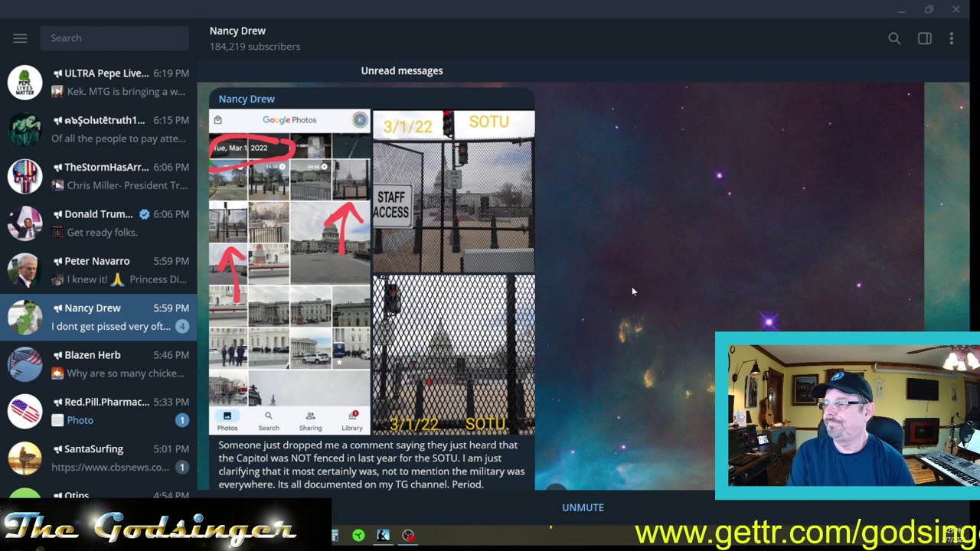The height and width of the screenshot is (551, 980).
Task: Click the message text about the Capitol fence
Action: click(371, 465)
